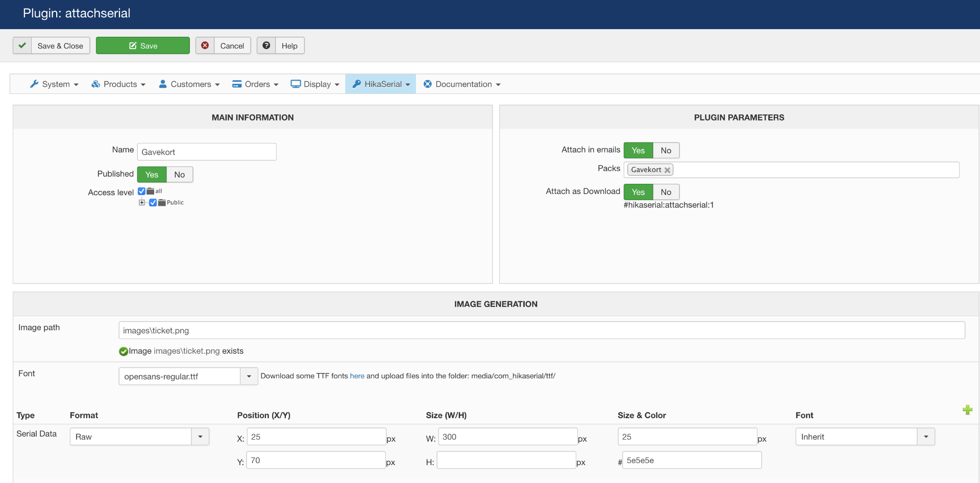The height and width of the screenshot is (483, 980).
Task: Click the empty H size field
Action: (507, 460)
